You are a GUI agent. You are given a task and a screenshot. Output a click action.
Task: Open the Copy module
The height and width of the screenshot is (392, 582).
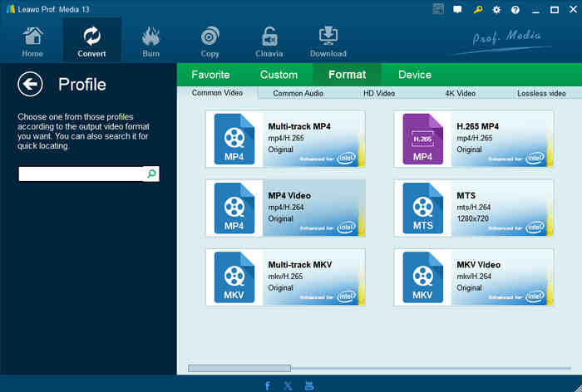(210, 42)
